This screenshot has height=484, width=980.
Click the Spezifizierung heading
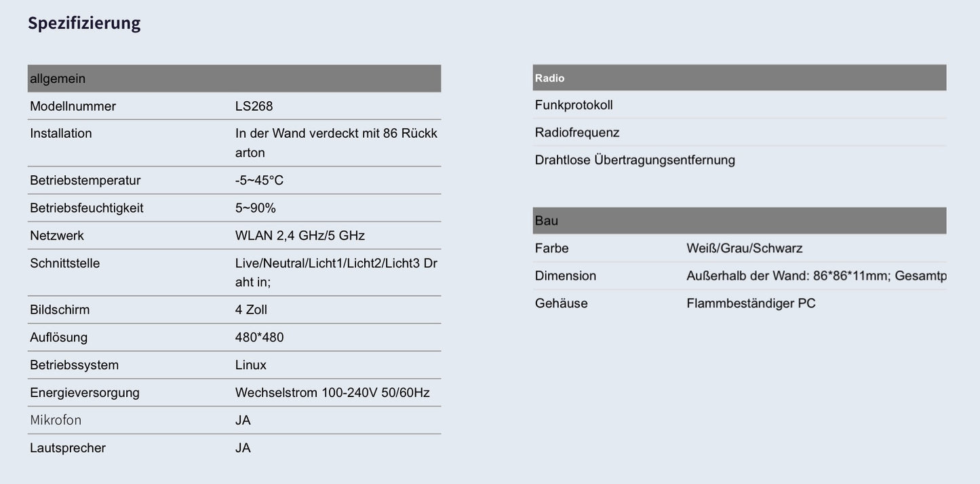click(84, 23)
